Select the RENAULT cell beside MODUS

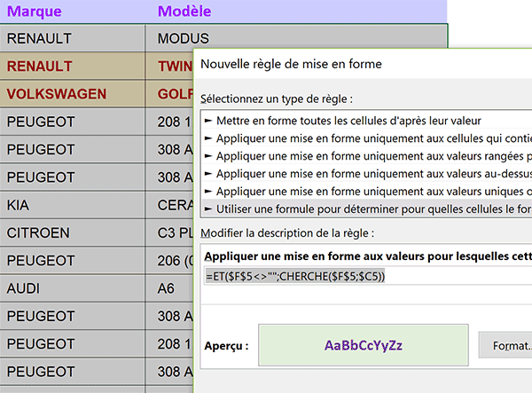pos(73,38)
